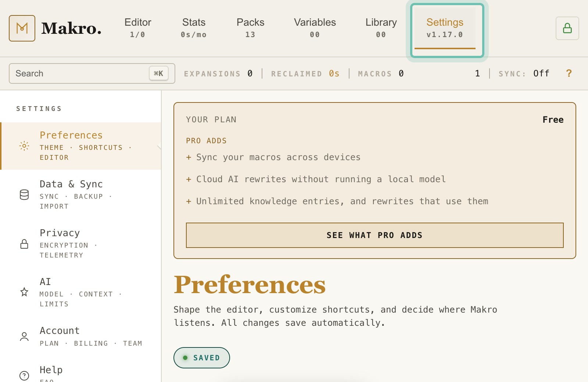Click Sync your macros across devices line

[273, 157]
